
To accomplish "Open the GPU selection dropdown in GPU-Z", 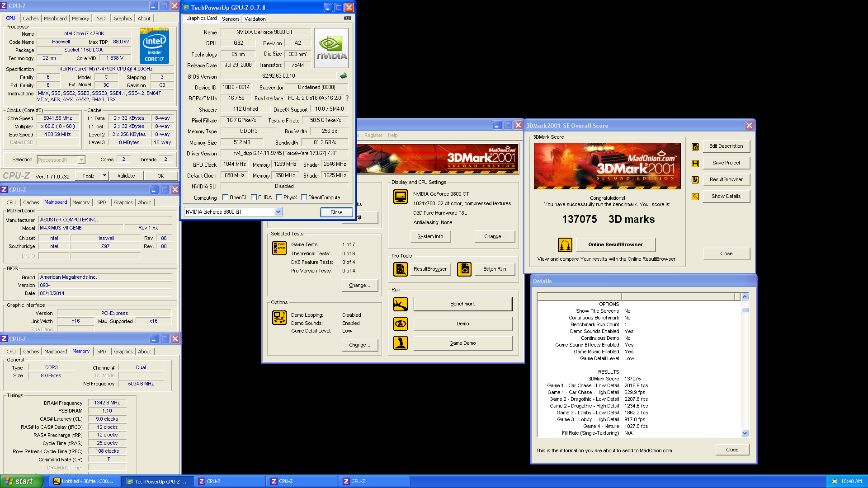I will [278, 212].
